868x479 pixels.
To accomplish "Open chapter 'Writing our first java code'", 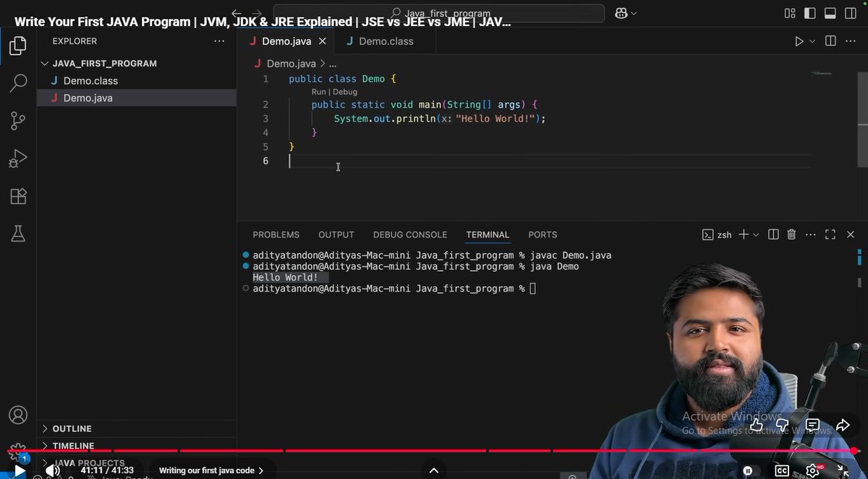I will pyautogui.click(x=211, y=470).
